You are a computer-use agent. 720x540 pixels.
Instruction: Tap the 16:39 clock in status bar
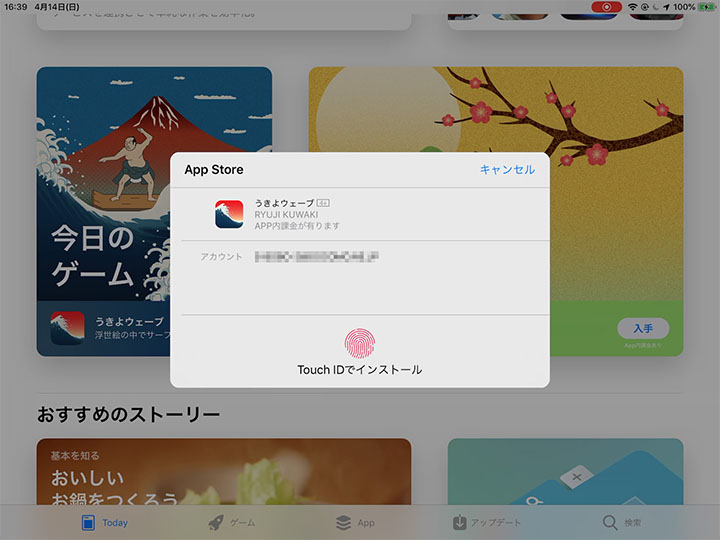pyautogui.click(x=16, y=7)
